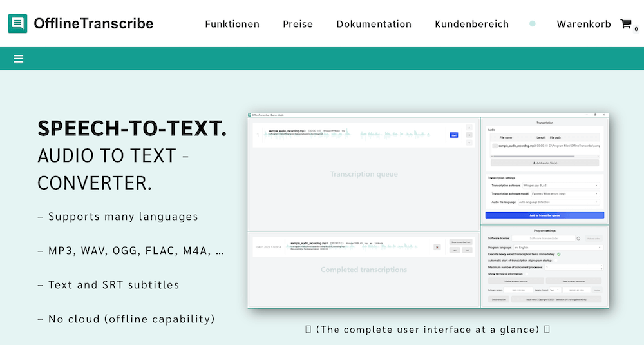The width and height of the screenshot is (644, 345).
Task: Open the Audio file language dropdown
Action: 558,202
